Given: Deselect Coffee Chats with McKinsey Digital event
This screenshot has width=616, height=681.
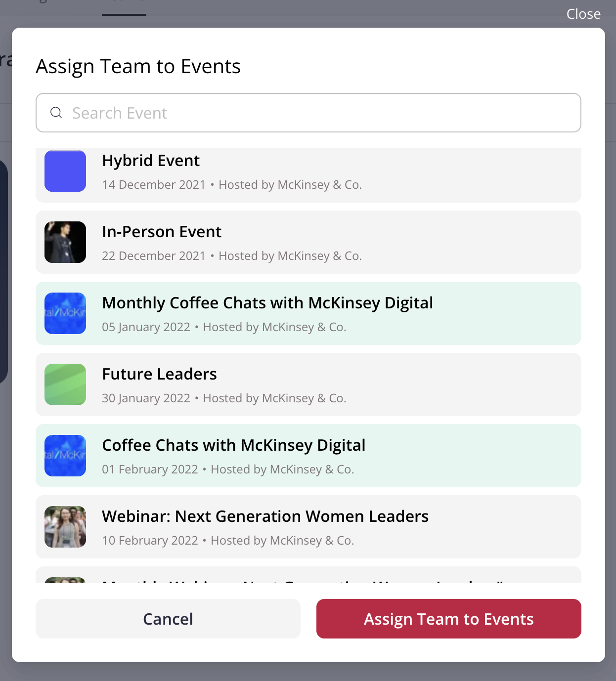Looking at the screenshot, I should tap(308, 456).
